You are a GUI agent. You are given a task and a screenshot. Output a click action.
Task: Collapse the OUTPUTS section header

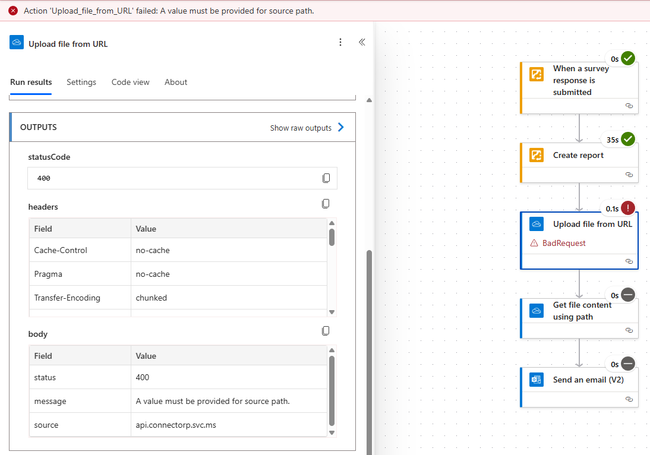click(38, 127)
